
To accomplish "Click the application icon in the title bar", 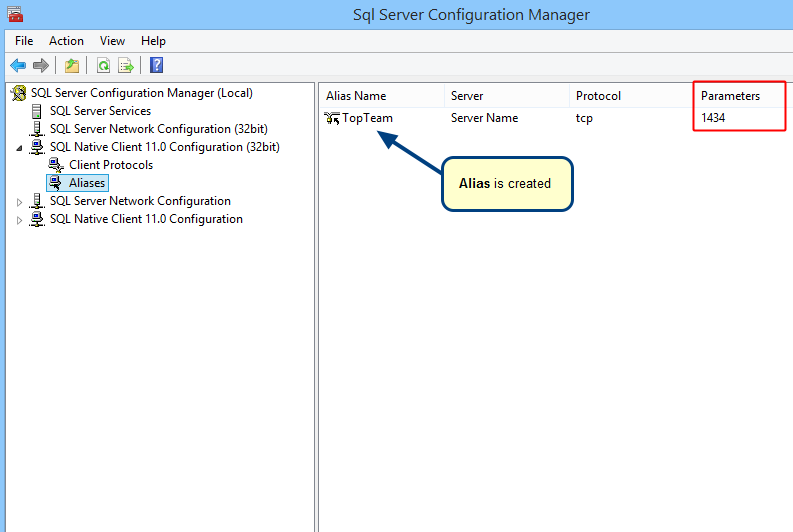I will point(15,14).
